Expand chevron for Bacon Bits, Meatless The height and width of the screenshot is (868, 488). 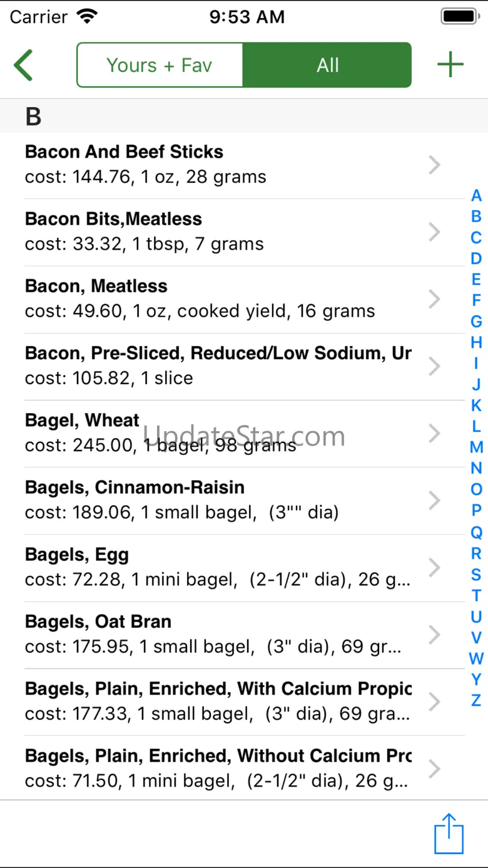tap(434, 232)
